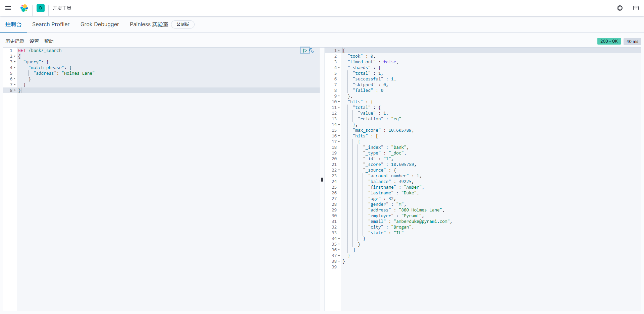The height and width of the screenshot is (314, 644).
Task: Run the request with the play icon
Action: point(305,51)
